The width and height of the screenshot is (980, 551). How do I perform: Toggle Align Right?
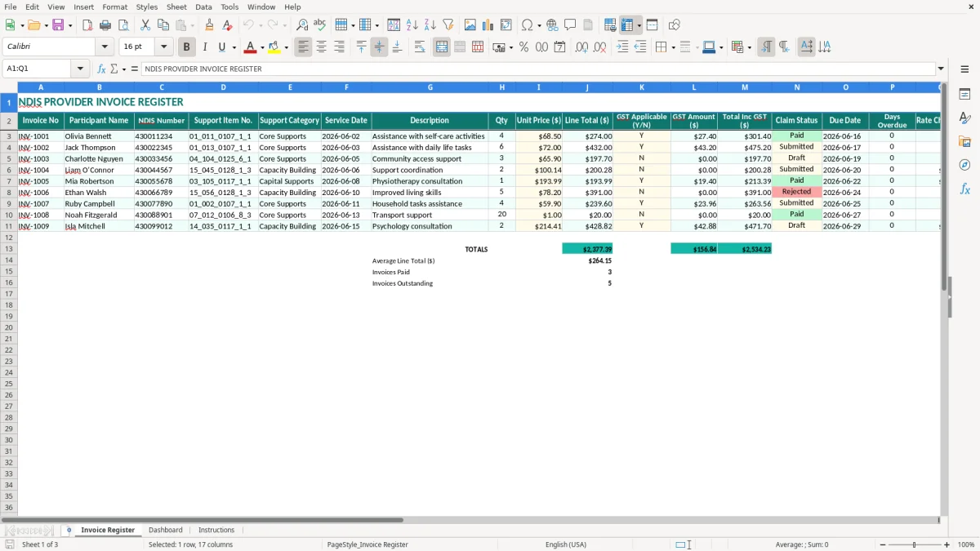coord(340,47)
